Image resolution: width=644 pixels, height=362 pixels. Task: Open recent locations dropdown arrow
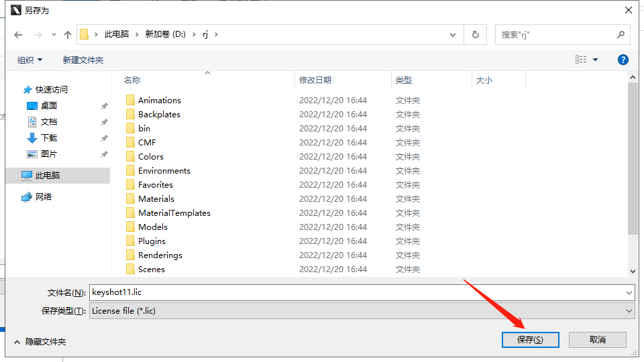[54, 35]
